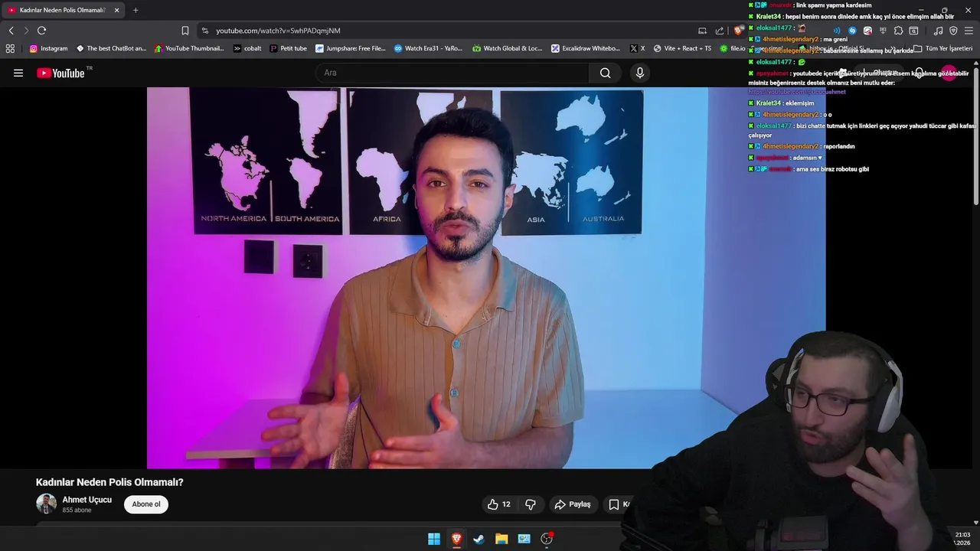Open the 'Petit tube' bookmark
Viewport: 980px width, 551px height.
(288, 48)
